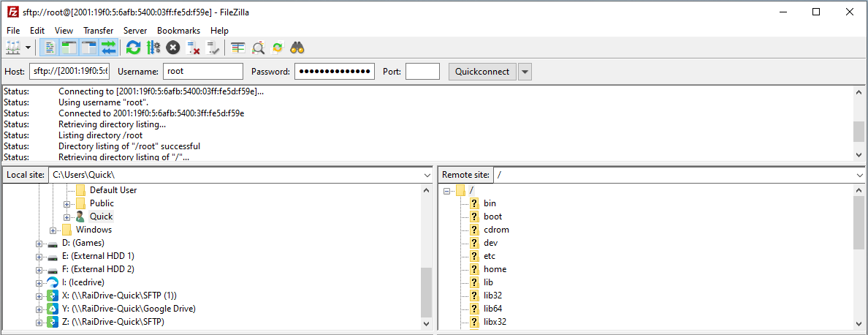Click the user icon next to Quick folder
The width and height of the screenshot is (868, 335).
click(x=80, y=217)
